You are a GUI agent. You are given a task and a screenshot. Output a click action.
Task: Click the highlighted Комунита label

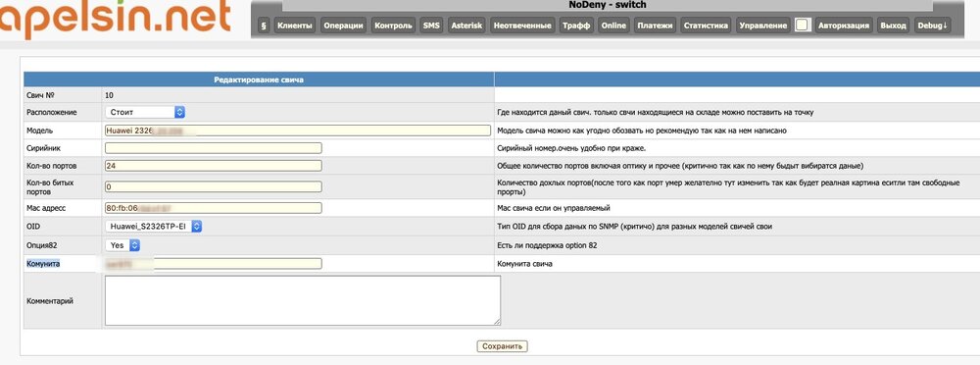(x=43, y=264)
